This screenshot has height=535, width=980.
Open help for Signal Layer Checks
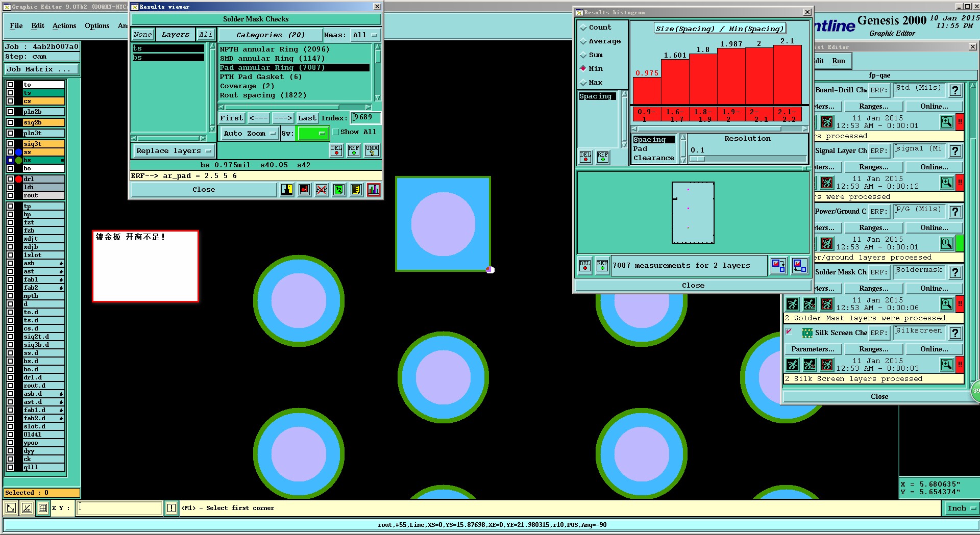(x=955, y=151)
